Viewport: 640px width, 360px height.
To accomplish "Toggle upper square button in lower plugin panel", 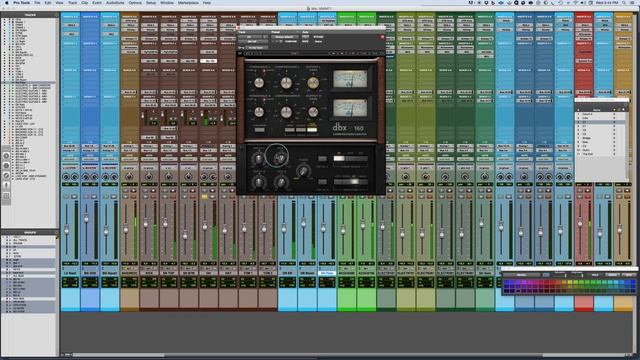I will point(322,159).
